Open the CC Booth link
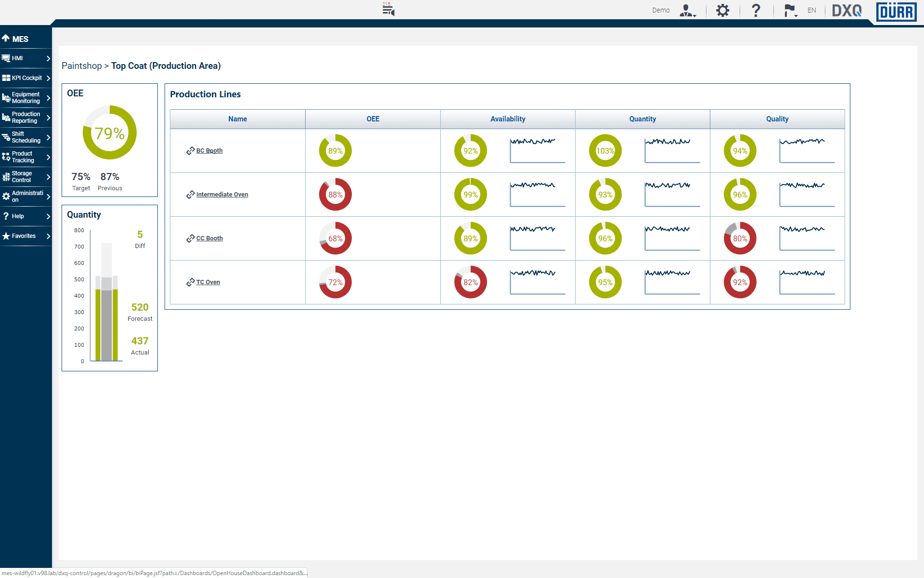Image resolution: width=924 pixels, height=578 pixels. [209, 238]
